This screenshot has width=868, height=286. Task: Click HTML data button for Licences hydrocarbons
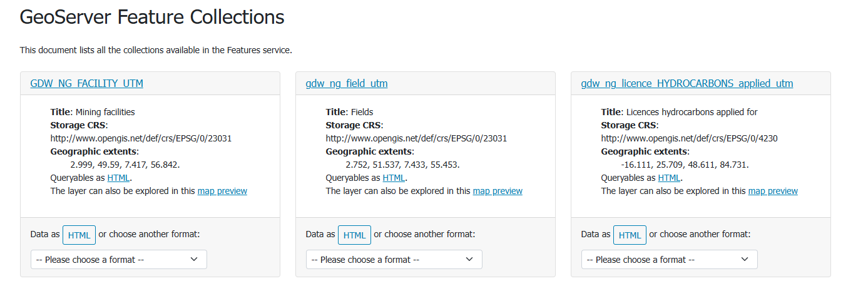pyautogui.click(x=630, y=235)
